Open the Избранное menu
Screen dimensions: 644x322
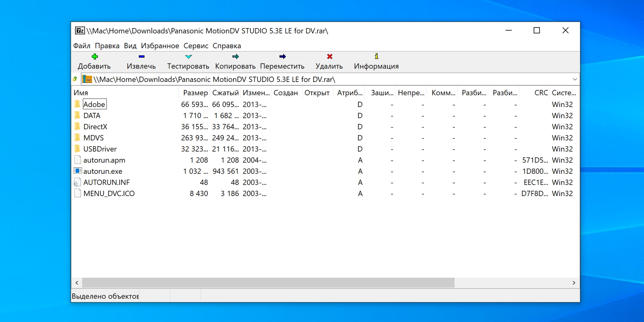tap(160, 46)
